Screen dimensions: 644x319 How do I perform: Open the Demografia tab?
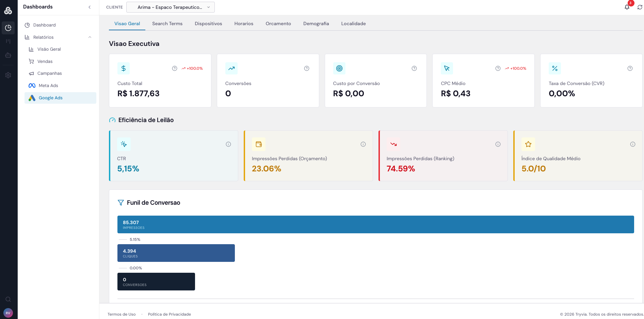click(x=316, y=23)
